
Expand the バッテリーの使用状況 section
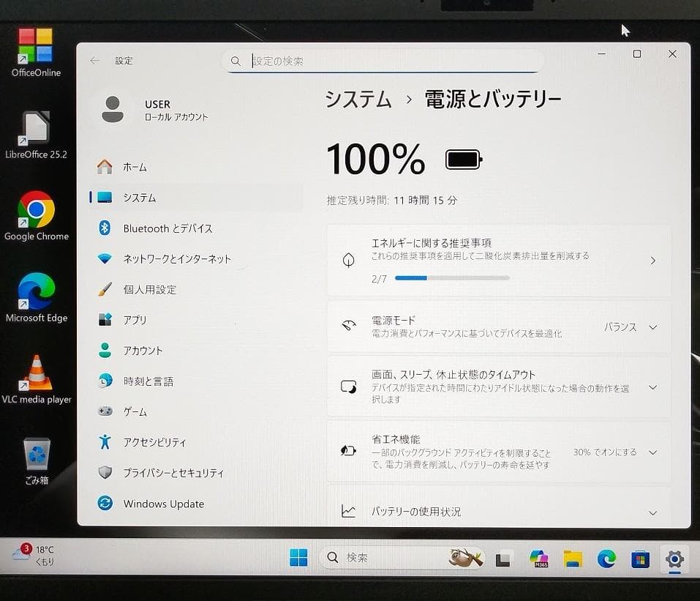tap(652, 512)
